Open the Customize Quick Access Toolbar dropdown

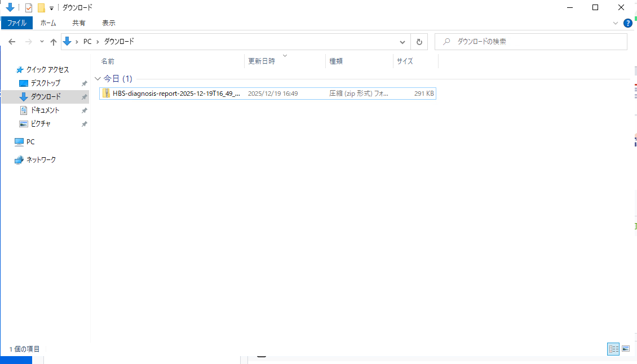[52, 8]
